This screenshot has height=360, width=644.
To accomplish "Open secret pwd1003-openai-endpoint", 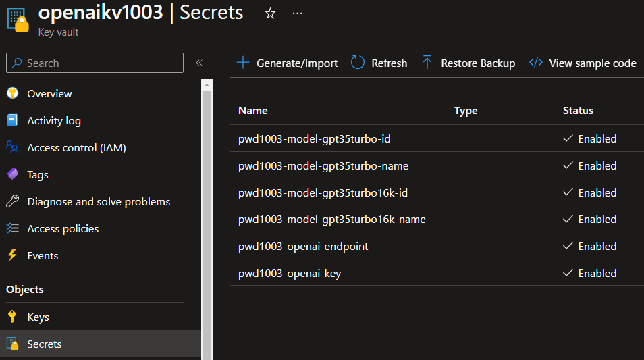I will pos(303,246).
